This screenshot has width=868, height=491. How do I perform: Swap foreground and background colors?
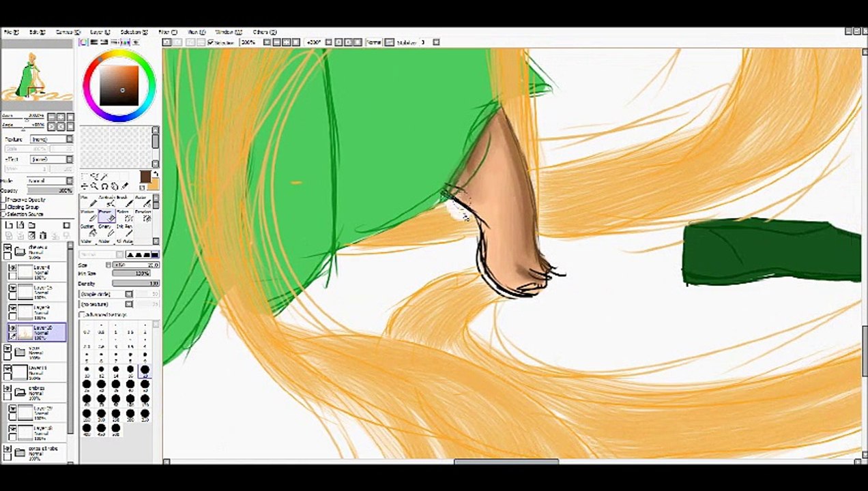[156, 173]
